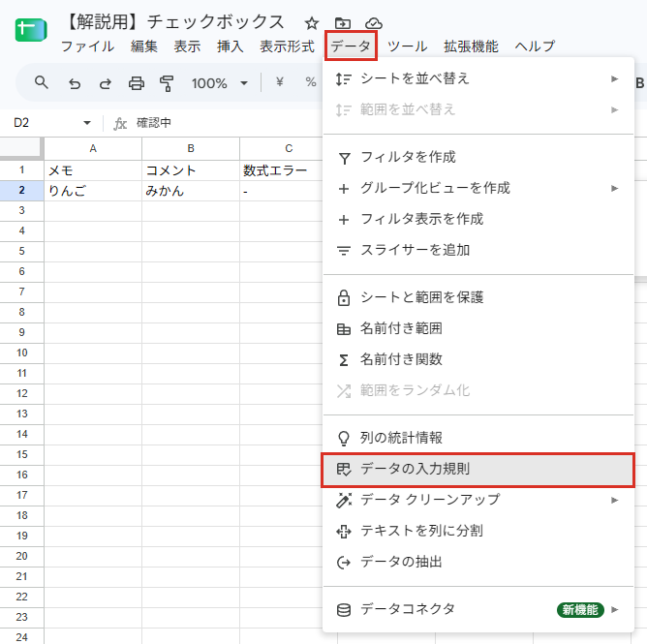
Task: Expand the グループ化ビューを作成 submenu arrow
Action: 615,188
